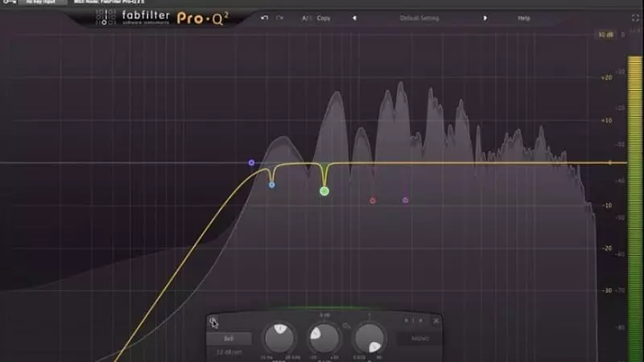Select next band arrow in band panel
Screen dimensions: 644x362
420,320
